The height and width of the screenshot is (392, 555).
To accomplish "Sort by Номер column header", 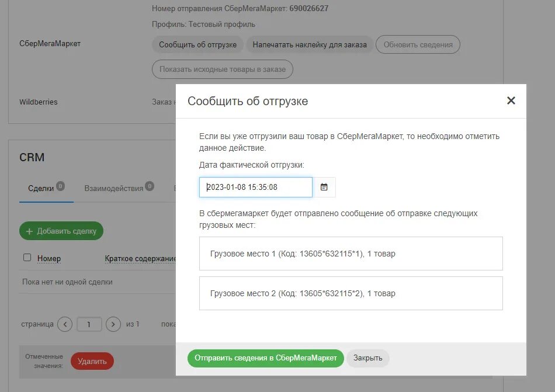I will point(49,259).
